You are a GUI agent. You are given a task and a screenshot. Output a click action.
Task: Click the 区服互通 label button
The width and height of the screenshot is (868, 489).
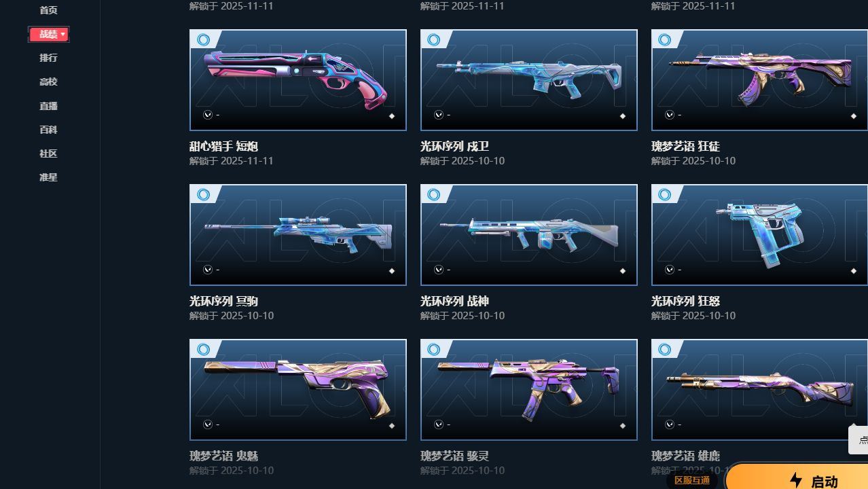click(x=692, y=480)
